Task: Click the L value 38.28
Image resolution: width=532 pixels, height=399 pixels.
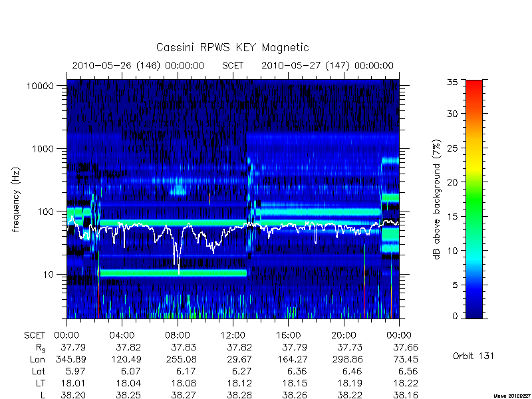Action: [x=239, y=395]
